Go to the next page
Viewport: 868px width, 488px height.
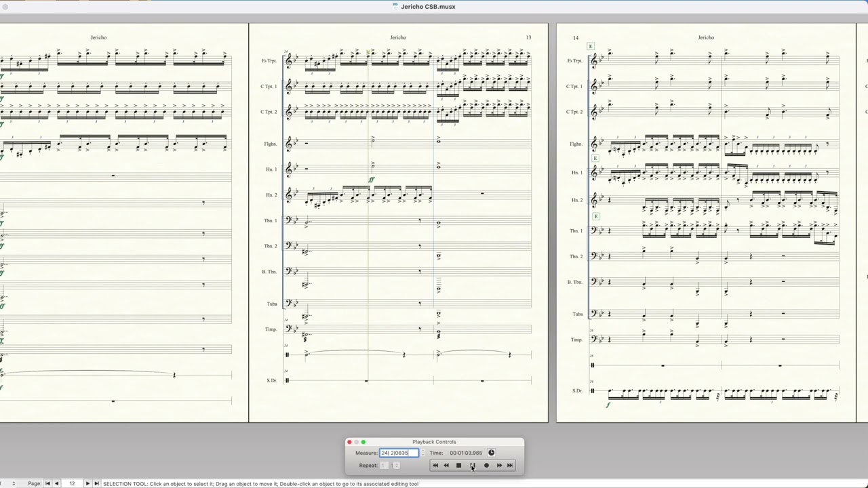[87, 484]
